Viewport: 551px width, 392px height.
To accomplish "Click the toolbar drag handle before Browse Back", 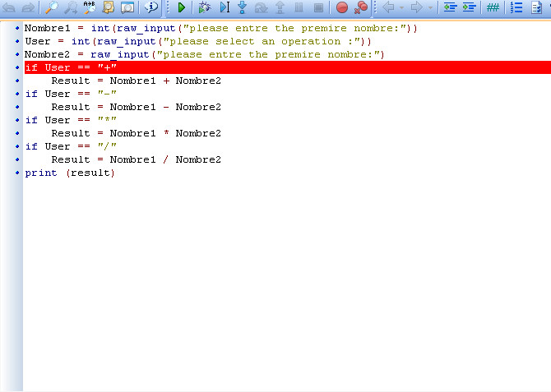I will pyautogui.click(x=375, y=7).
